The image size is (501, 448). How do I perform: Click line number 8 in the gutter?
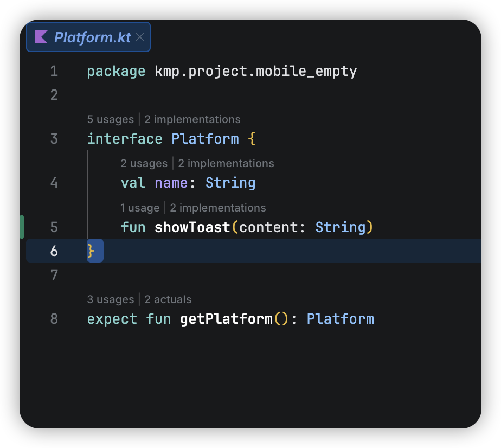pos(54,318)
